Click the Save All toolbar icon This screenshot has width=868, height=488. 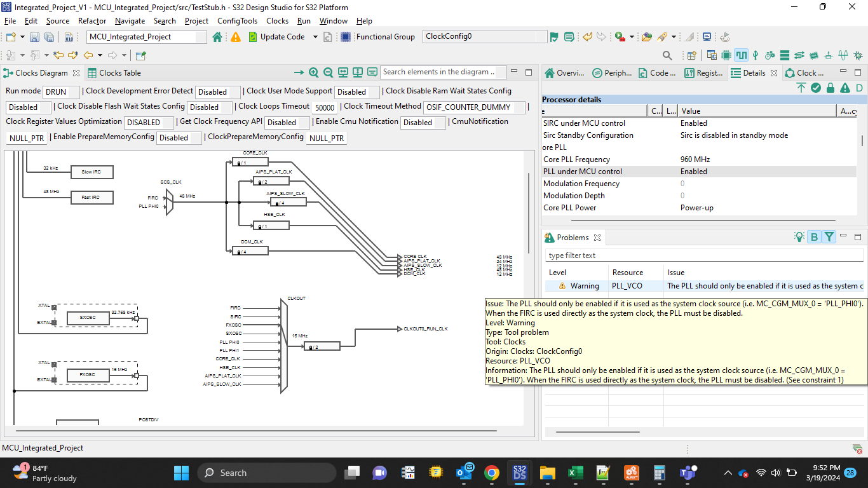pyautogui.click(x=48, y=37)
